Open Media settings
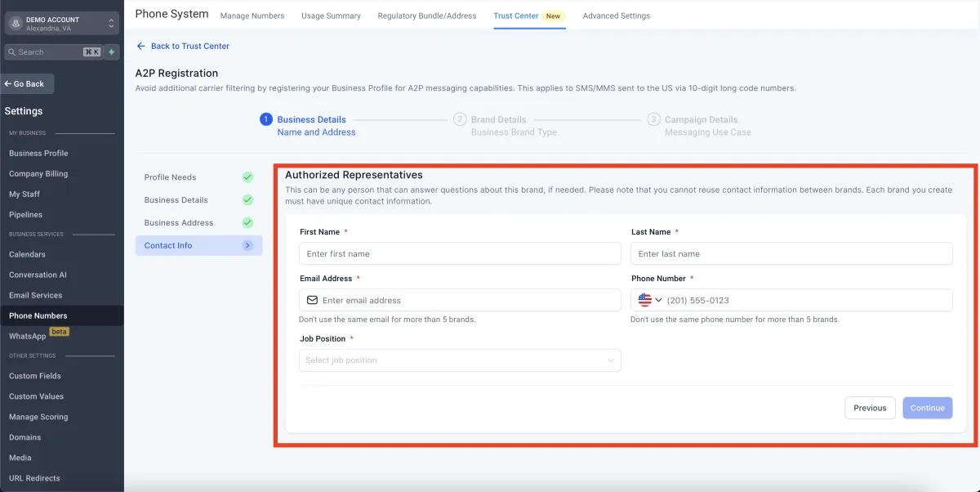980x492 pixels. pos(20,458)
